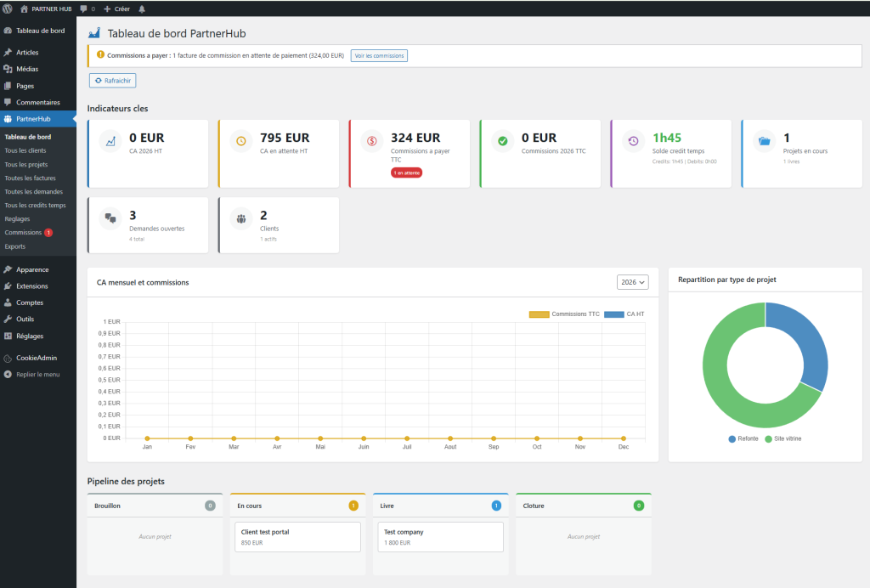Image resolution: width=870 pixels, height=588 pixels.
Task: Click the Outils wrench icon in sidebar
Action: pos(8,319)
